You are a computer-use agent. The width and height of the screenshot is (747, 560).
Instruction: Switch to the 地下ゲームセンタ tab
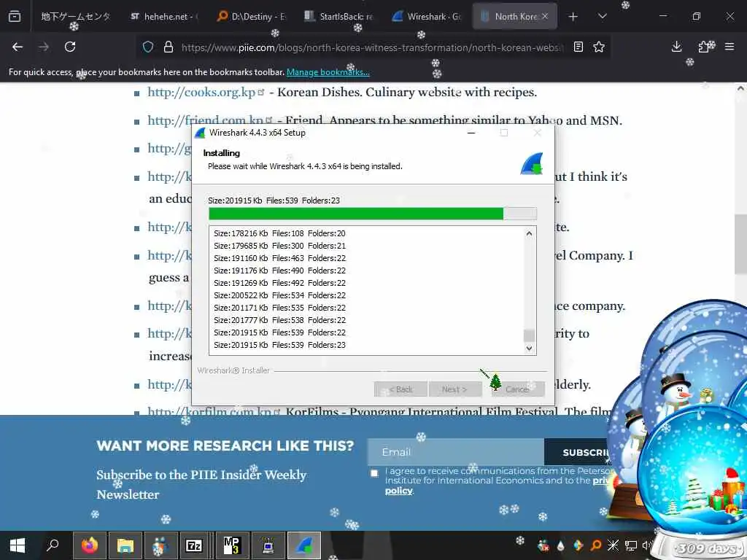point(75,16)
